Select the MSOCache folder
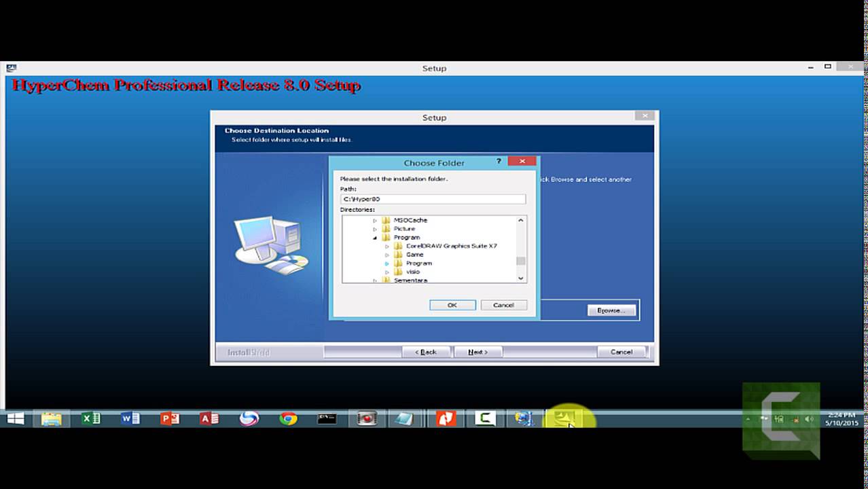868x489 pixels. (410, 220)
